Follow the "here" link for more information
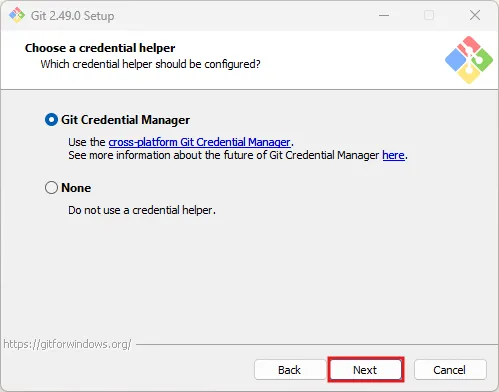The image size is (499, 392). 393,155
